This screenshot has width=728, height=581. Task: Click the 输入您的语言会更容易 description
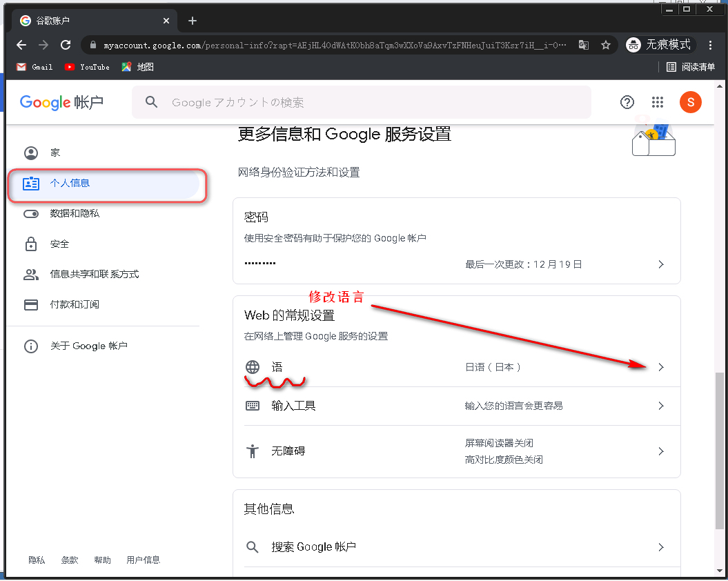(x=514, y=406)
